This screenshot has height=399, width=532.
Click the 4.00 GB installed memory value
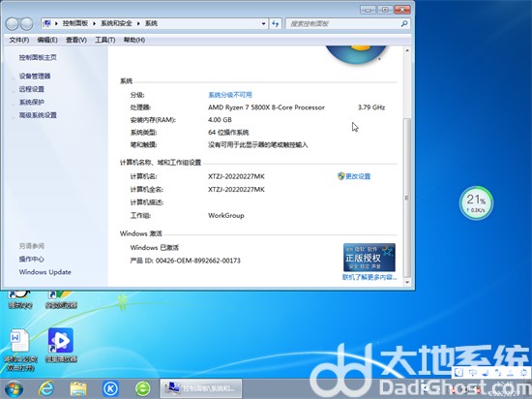[x=220, y=120]
